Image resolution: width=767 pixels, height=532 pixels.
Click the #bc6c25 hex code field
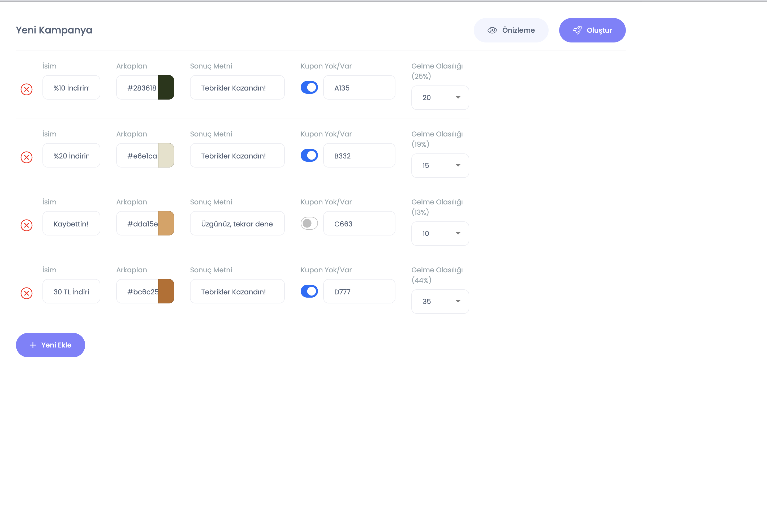click(x=137, y=292)
